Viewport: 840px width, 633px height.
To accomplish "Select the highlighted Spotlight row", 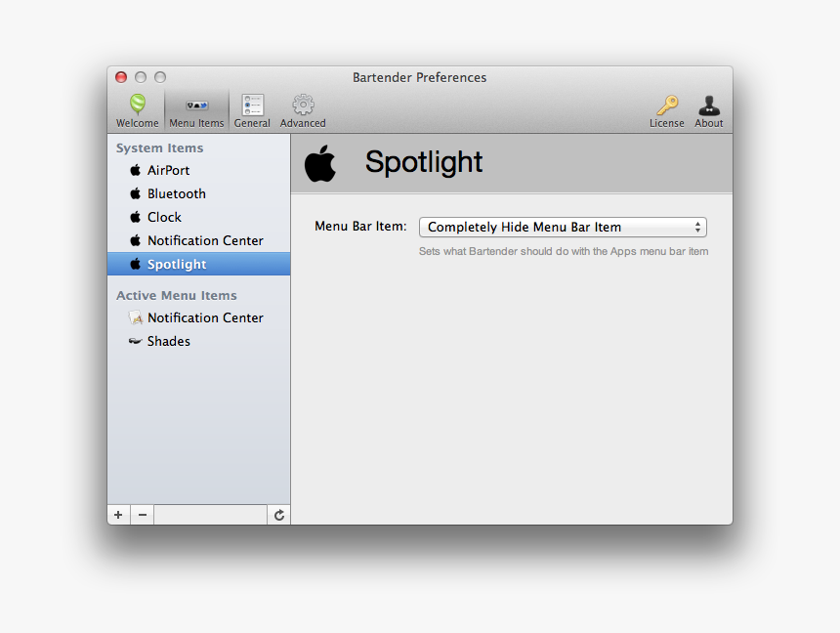I will 198,265.
